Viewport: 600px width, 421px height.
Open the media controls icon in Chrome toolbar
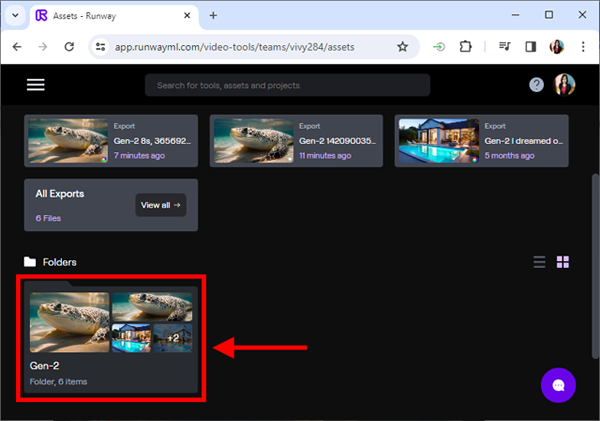(505, 47)
